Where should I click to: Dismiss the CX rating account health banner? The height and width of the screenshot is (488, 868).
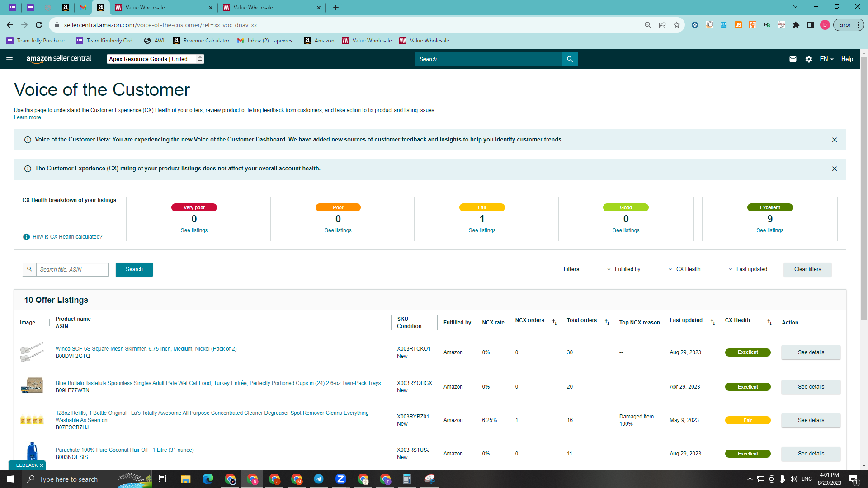(x=835, y=169)
